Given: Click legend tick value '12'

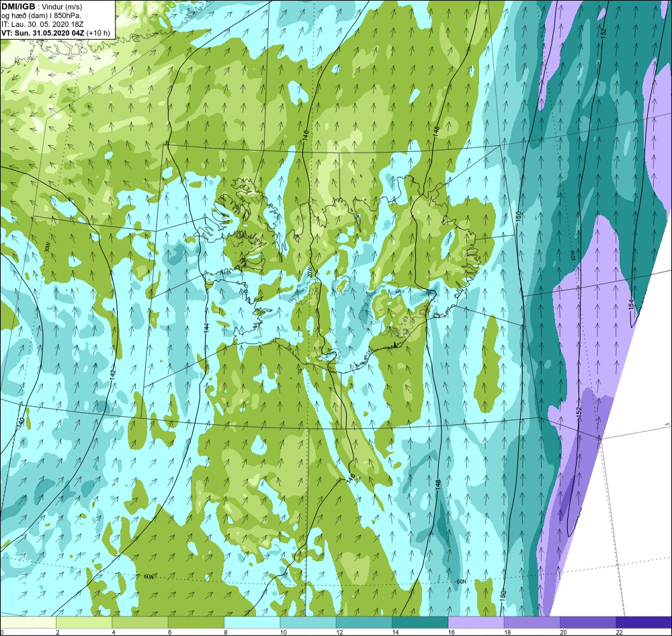Looking at the screenshot, I should point(339,632).
